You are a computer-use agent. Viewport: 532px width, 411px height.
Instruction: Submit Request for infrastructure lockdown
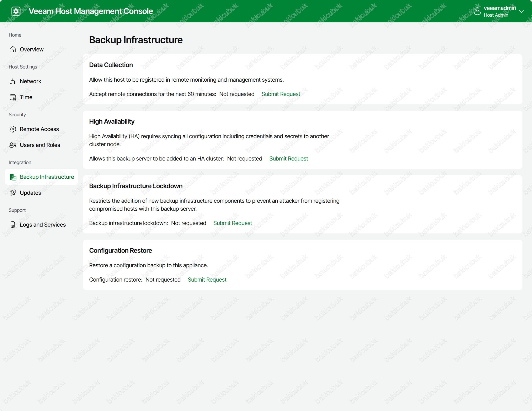click(x=232, y=223)
